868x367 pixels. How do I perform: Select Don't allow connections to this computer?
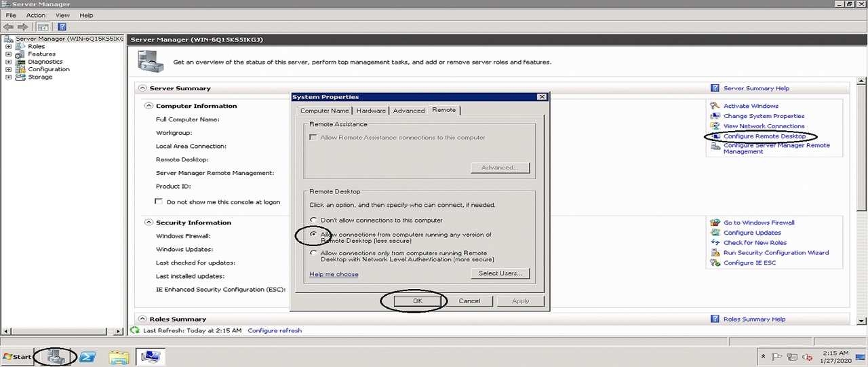[313, 220]
